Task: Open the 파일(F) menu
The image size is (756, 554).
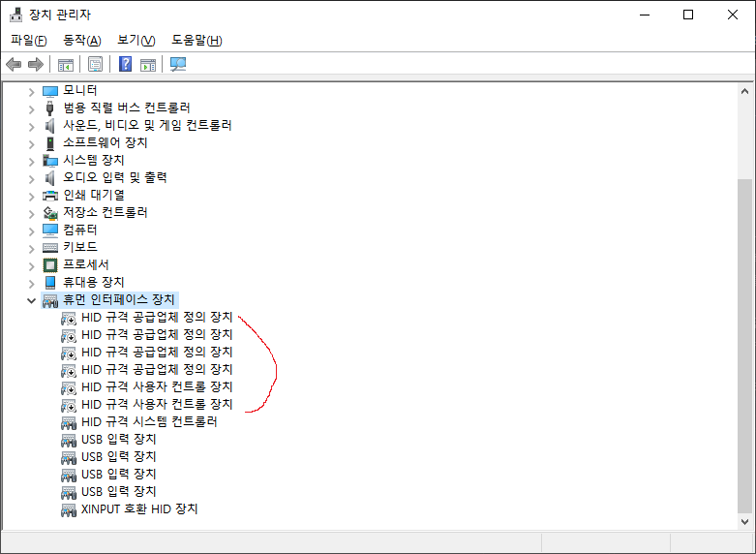Action: pyautogui.click(x=29, y=40)
